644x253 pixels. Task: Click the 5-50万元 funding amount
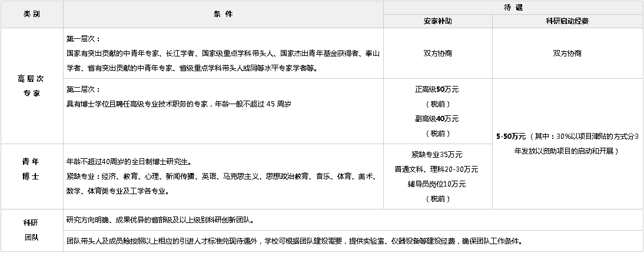point(511,137)
